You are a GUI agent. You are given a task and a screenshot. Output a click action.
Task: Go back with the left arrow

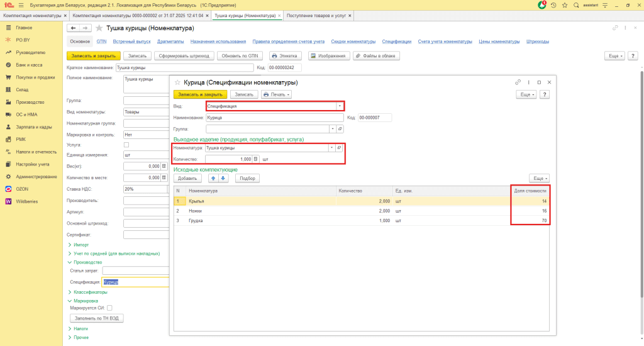(x=73, y=28)
